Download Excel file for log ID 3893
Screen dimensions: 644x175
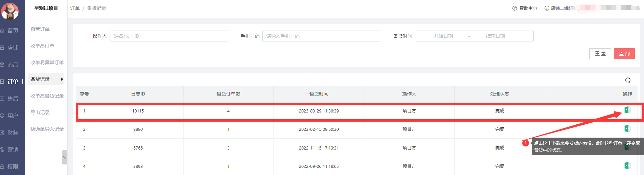[x=627, y=165]
